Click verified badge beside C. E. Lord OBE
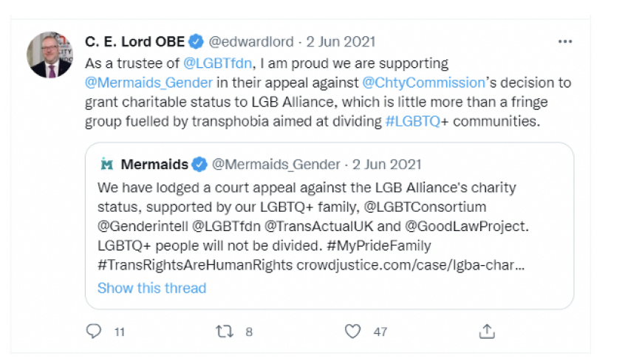The height and width of the screenshot is (364, 625). tap(196, 41)
